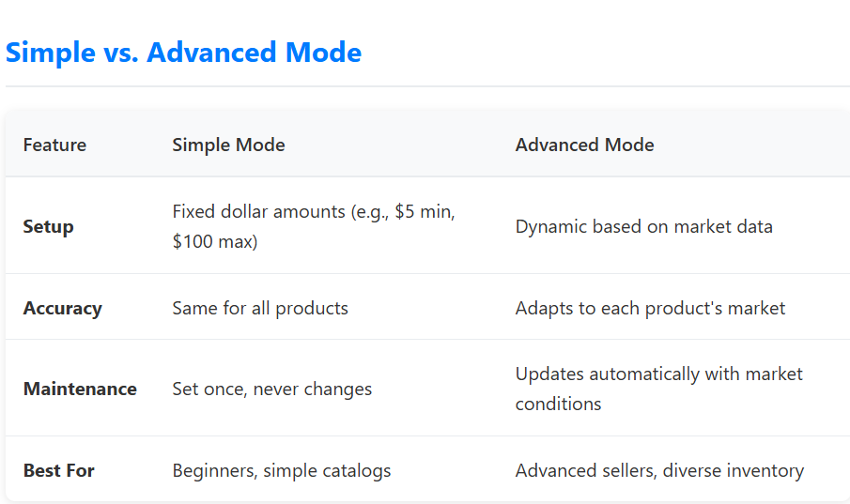Click the table header row background

(427, 145)
